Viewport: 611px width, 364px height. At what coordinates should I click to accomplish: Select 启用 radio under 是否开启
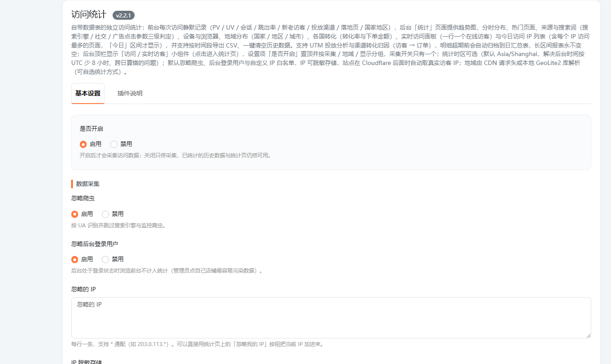(x=83, y=144)
